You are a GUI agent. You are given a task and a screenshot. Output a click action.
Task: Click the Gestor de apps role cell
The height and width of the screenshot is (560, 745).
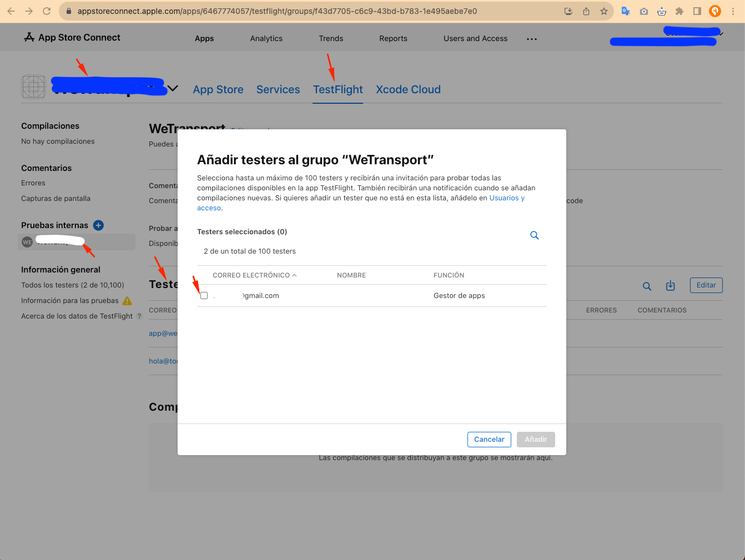tap(459, 296)
